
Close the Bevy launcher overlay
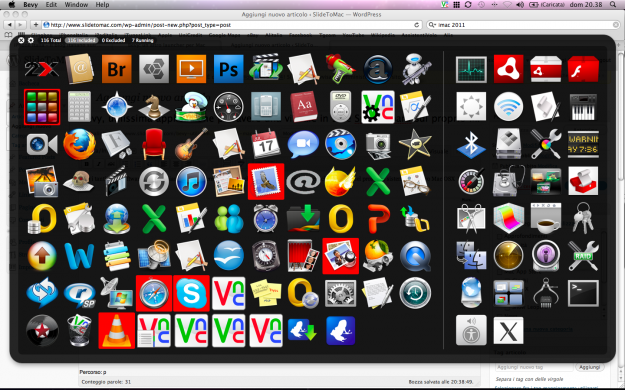21,40
